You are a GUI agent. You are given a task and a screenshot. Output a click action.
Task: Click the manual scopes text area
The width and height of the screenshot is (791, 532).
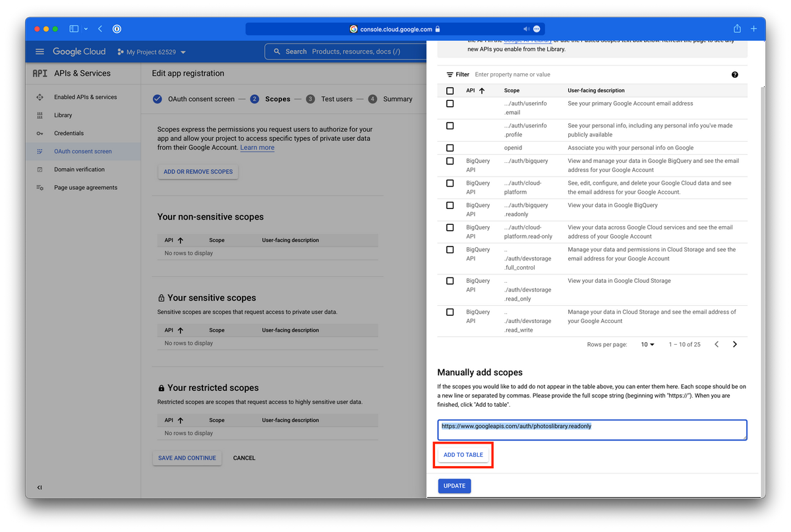[592, 430]
